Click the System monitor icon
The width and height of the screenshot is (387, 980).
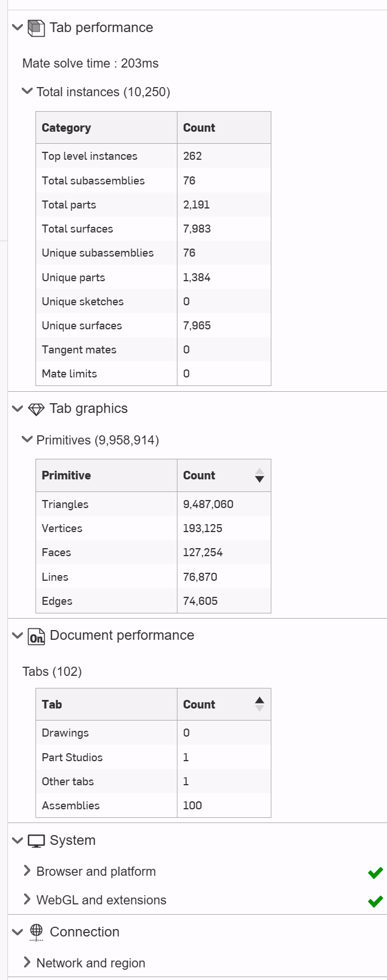point(36,841)
